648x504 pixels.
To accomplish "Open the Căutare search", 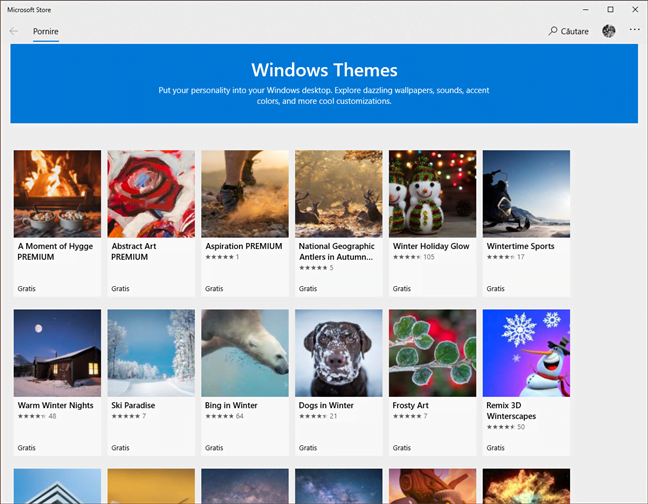I will point(568,31).
